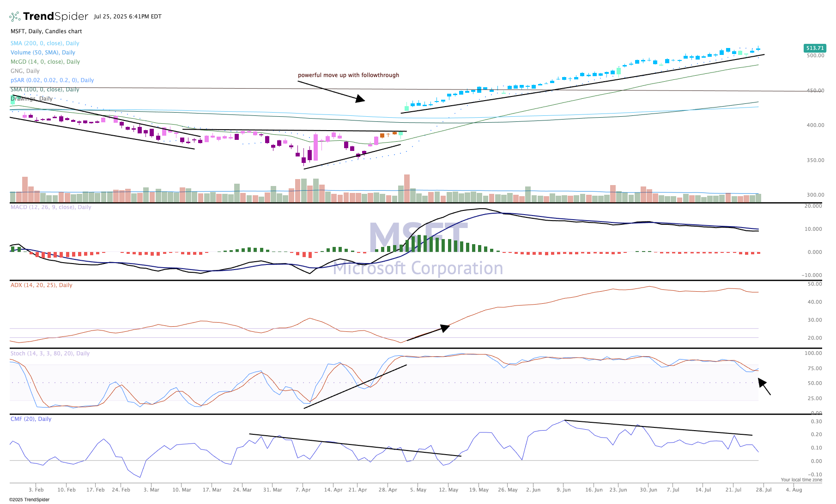Select the green 513.71 current price tag
This screenshot has height=504, width=836.
tap(815, 48)
